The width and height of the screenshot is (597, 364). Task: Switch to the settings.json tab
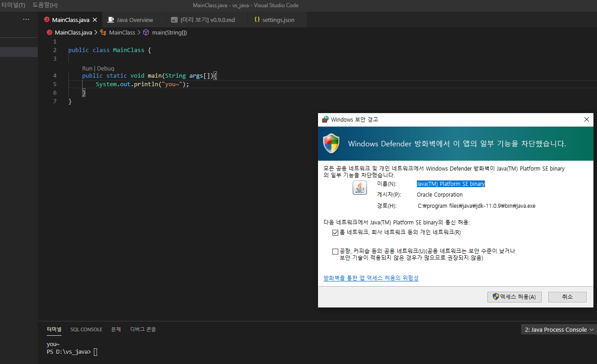pyautogui.click(x=278, y=20)
